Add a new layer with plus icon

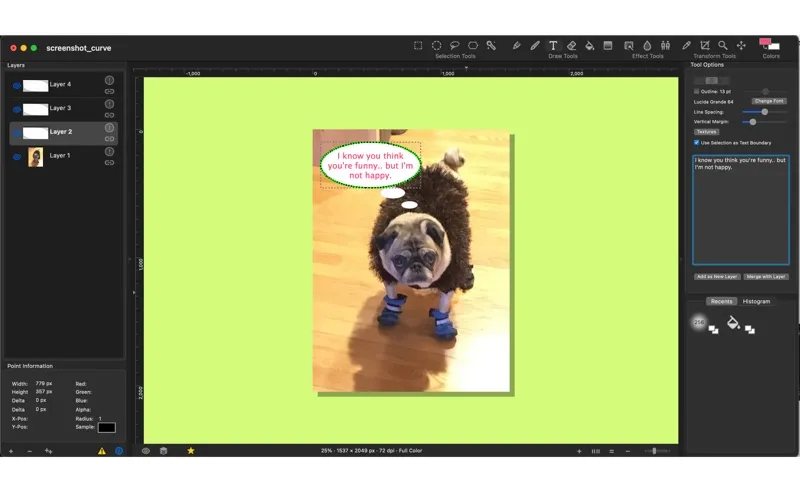click(x=11, y=451)
